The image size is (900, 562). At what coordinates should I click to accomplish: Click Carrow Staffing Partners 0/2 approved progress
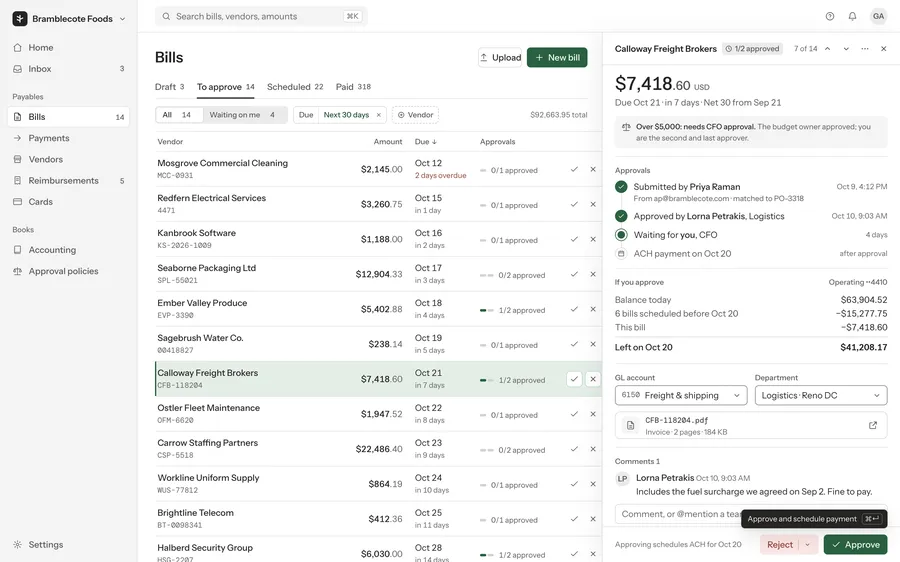click(512, 451)
